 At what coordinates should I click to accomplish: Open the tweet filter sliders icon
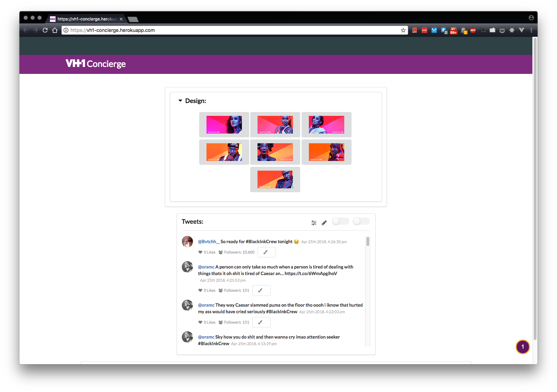[x=314, y=223]
